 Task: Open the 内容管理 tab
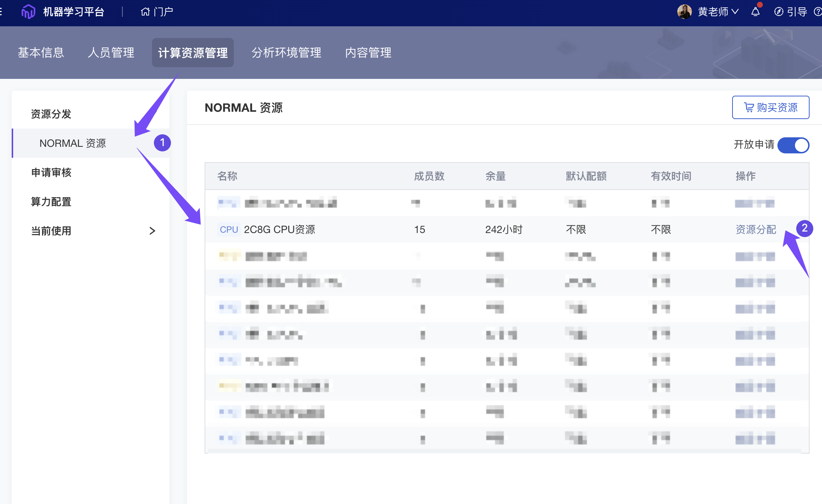tap(368, 53)
